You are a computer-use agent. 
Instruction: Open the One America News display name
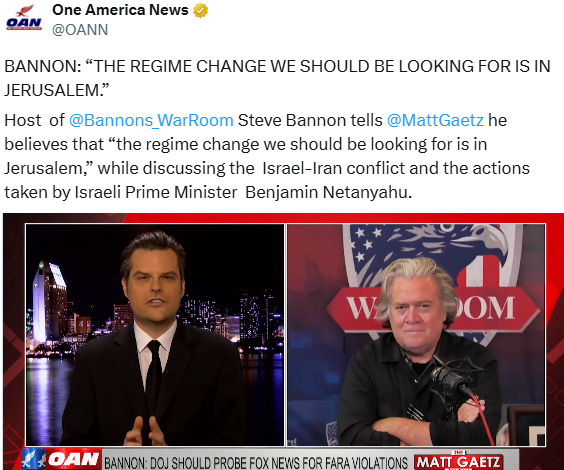pos(120,10)
